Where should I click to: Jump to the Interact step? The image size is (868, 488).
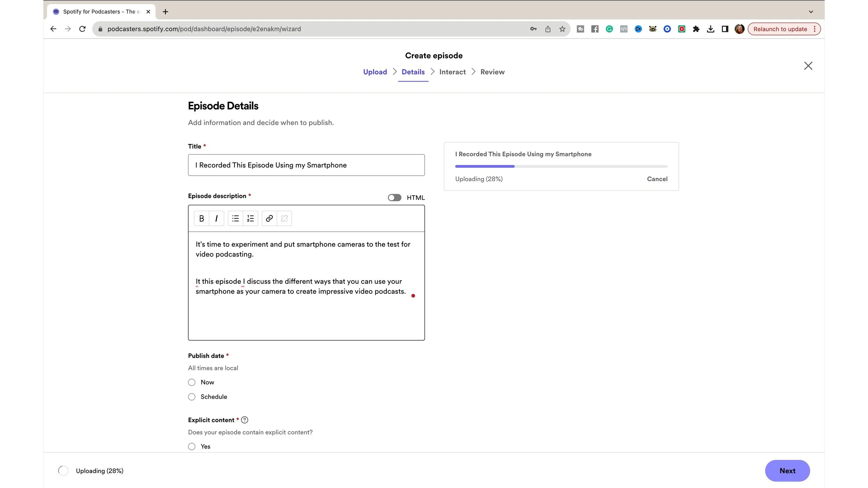point(452,72)
